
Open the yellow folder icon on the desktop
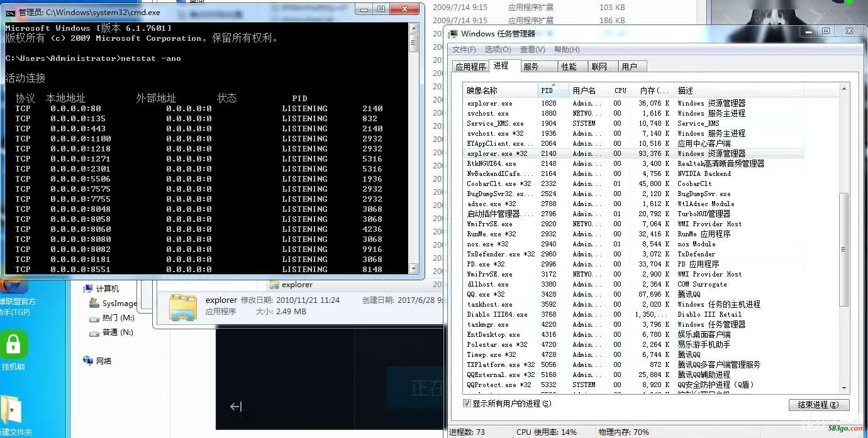tap(11, 410)
